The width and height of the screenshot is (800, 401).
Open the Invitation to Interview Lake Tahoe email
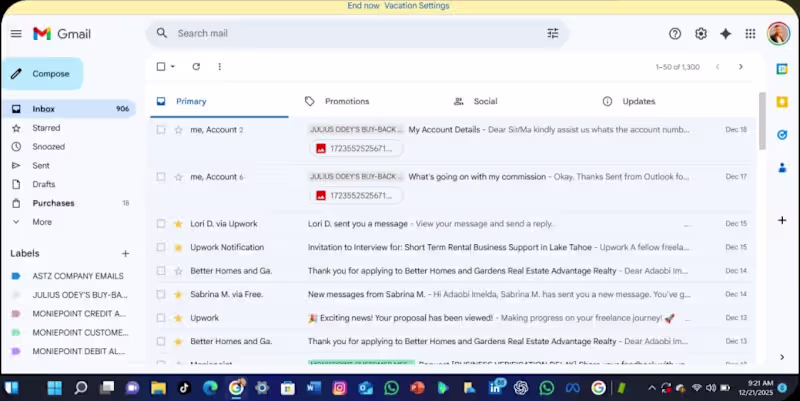[x=453, y=247]
